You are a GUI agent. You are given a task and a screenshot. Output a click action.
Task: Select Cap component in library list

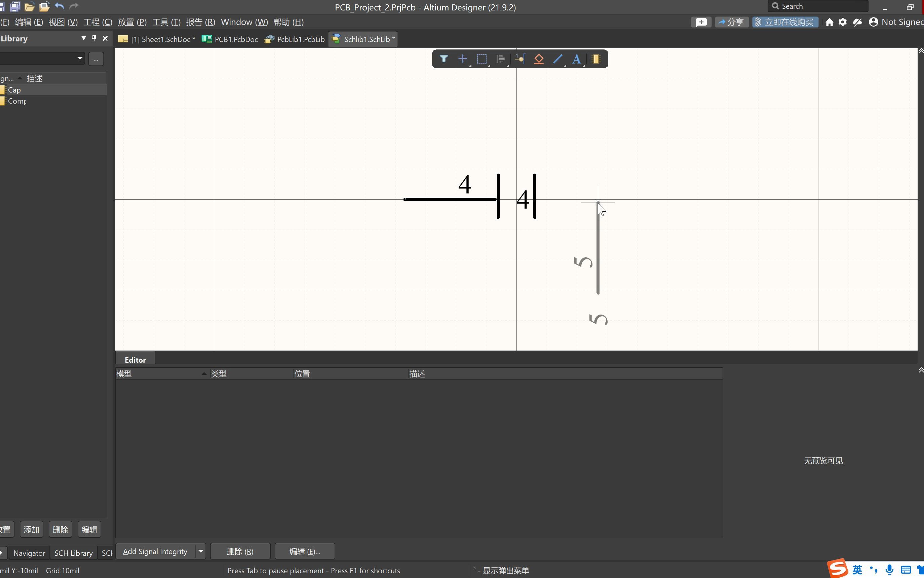coord(15,89)
